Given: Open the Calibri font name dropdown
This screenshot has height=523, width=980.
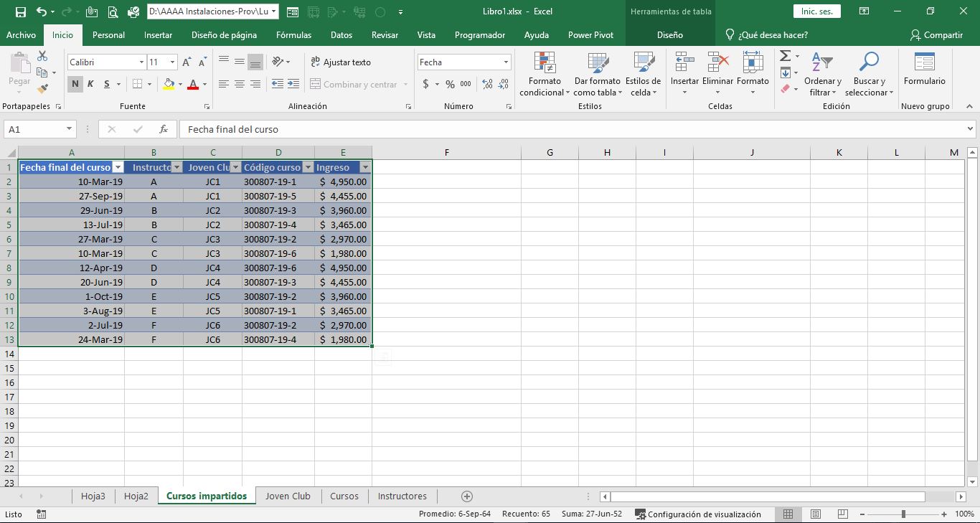Looking at the screenshot, I should 141,62.
